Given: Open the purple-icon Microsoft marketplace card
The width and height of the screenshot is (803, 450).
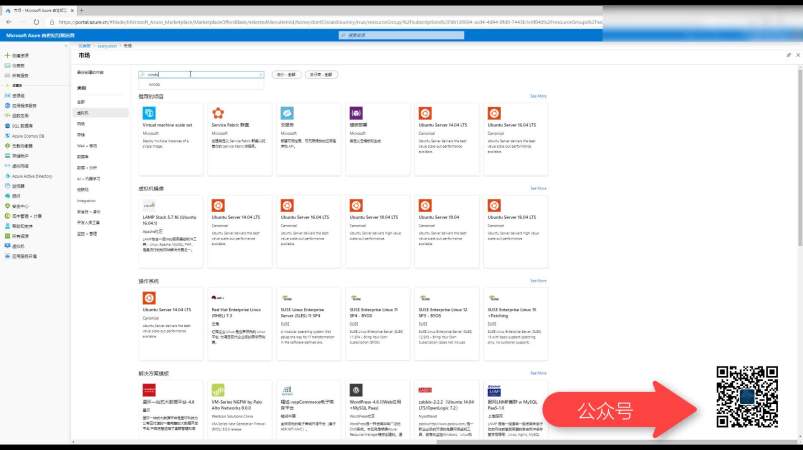Looking at the screenshot, I should click(377, 139).
